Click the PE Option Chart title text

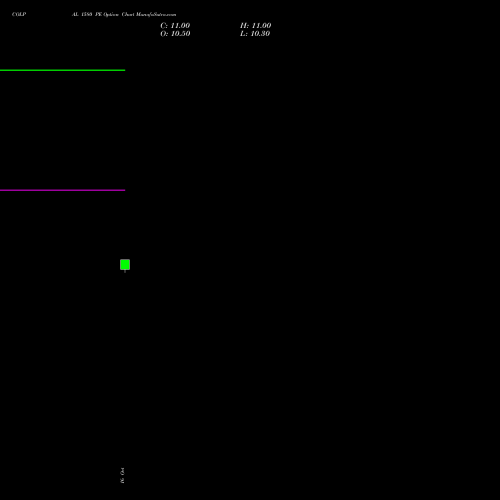pyautogui.click(x=124, y=14)
